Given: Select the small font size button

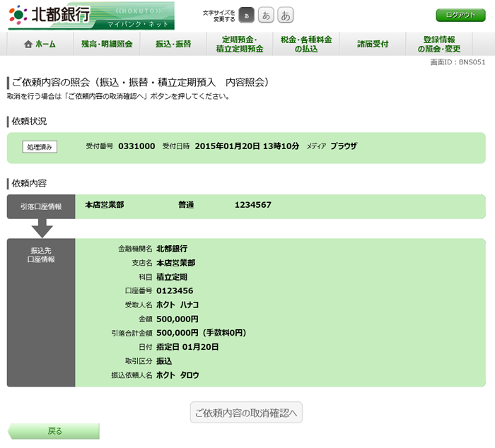Looking at the screenshot, I should 247,16.
